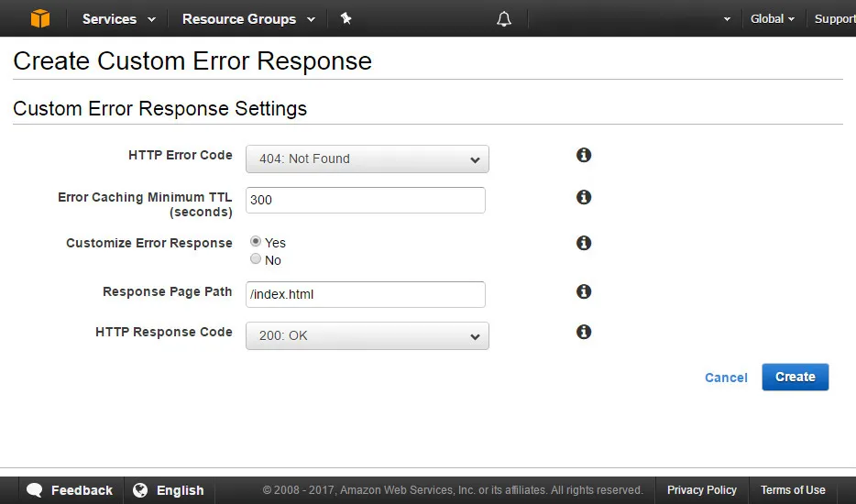Open the Privacy Policy link
Viewport: 856px width, 504px height.
(x=701, y=490)
